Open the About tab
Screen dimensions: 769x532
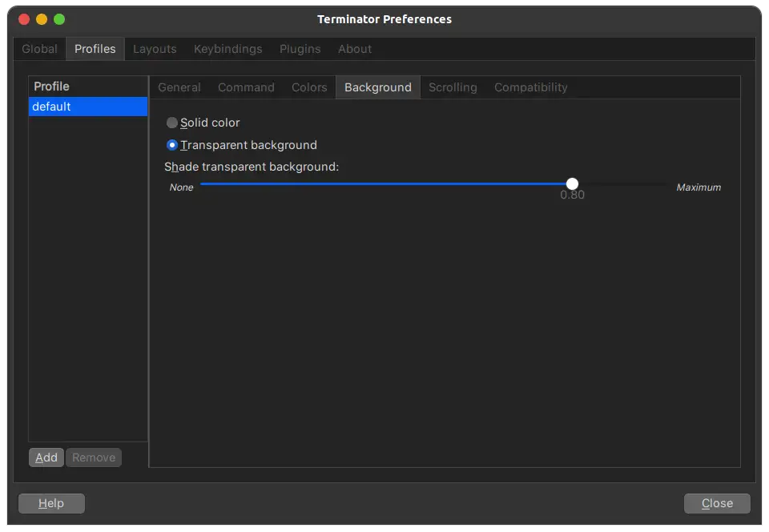355,49
